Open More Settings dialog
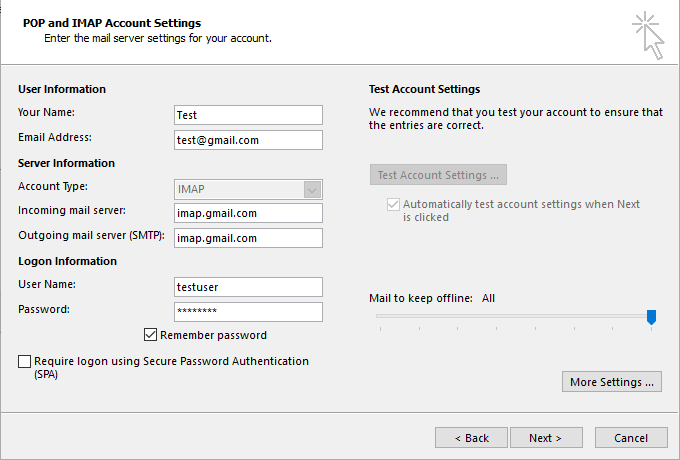The width and height of the screenshot is (680, 460). (x=612, y=382)
